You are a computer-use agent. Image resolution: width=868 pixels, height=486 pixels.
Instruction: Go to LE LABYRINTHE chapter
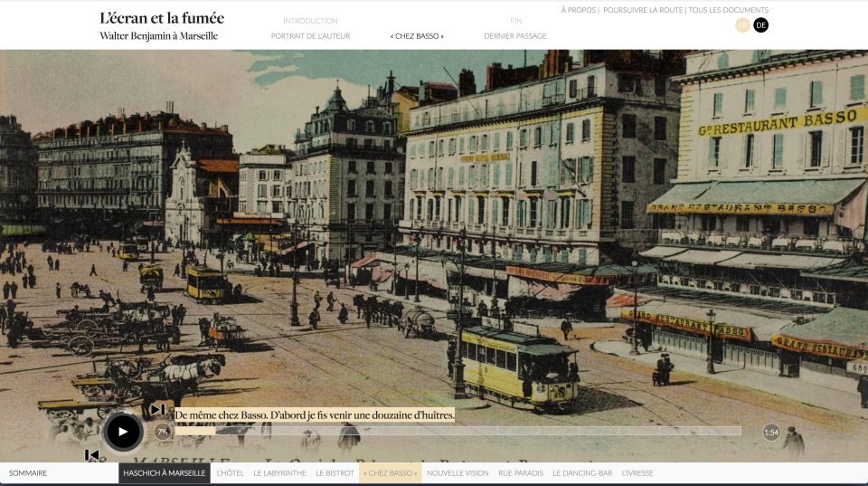[279, 473]
